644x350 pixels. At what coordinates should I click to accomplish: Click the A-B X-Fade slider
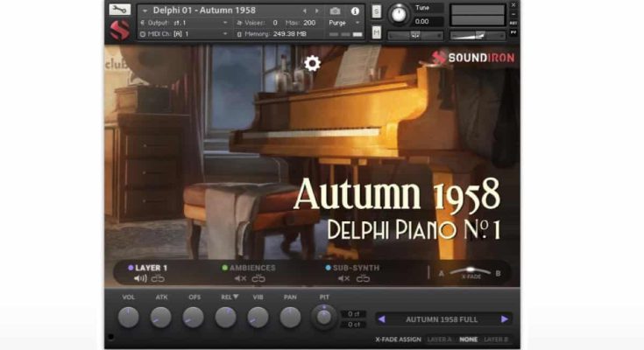coord(472,271)
